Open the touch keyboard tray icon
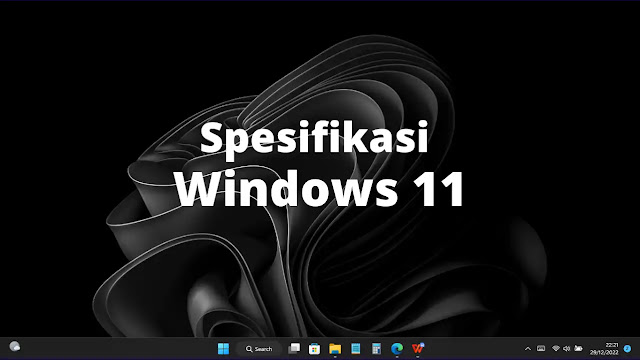The image size is (640, 360). pyautogui.click(x=541, y=349)
